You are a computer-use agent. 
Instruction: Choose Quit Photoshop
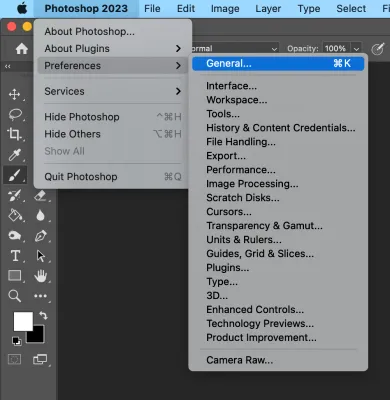(112, 177)
